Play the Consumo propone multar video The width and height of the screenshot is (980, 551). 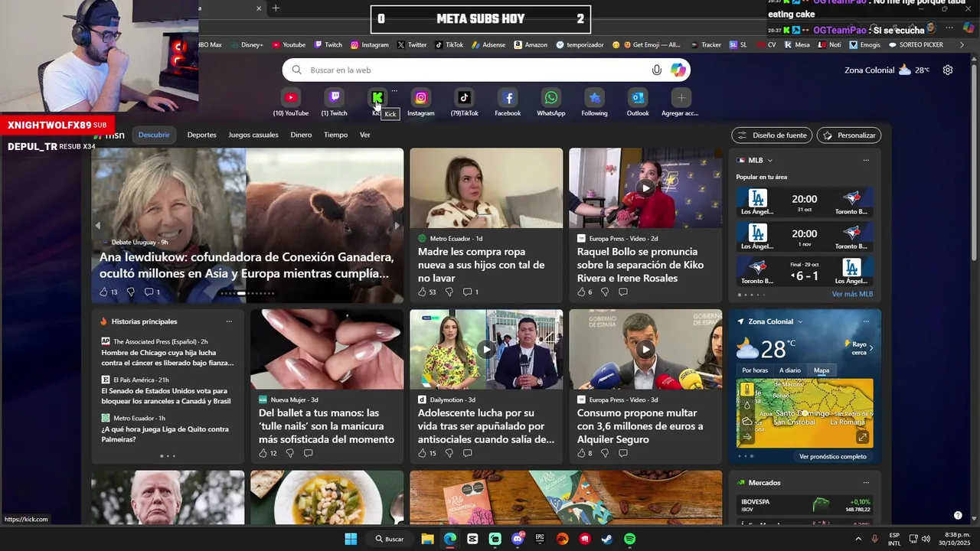click(645, 349)
